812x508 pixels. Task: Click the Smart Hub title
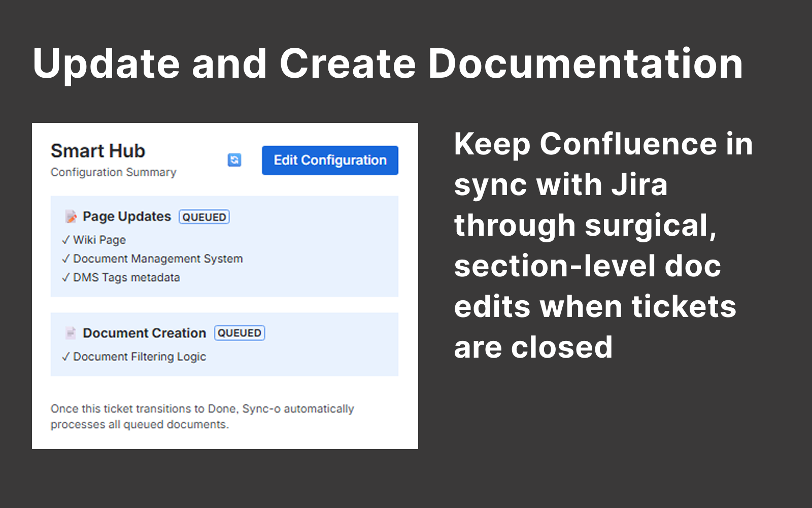pos(98,151)
